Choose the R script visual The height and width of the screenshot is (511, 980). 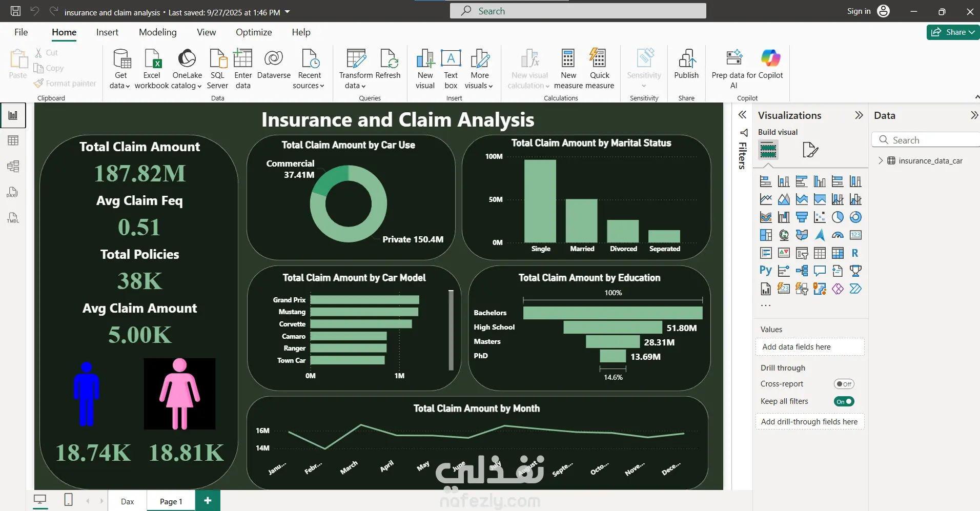click(x=855, y=253)
